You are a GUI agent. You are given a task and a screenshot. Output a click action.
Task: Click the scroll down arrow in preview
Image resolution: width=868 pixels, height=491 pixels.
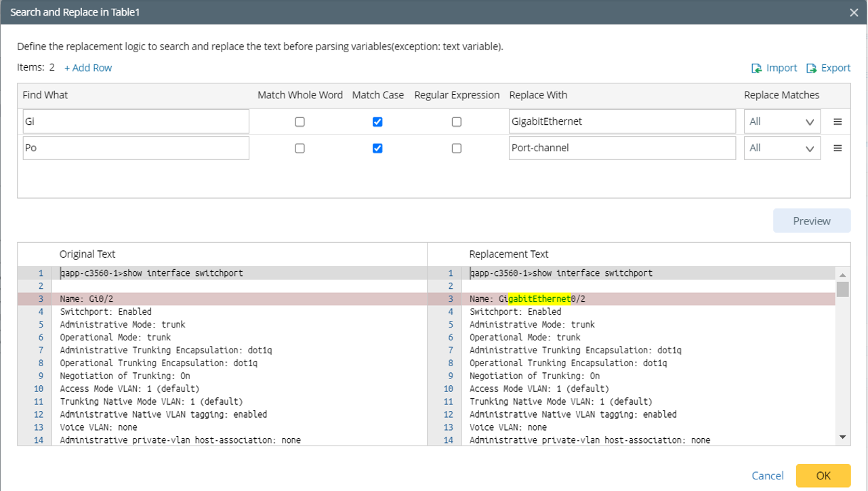pyautogui.click(x=842, y=437)
